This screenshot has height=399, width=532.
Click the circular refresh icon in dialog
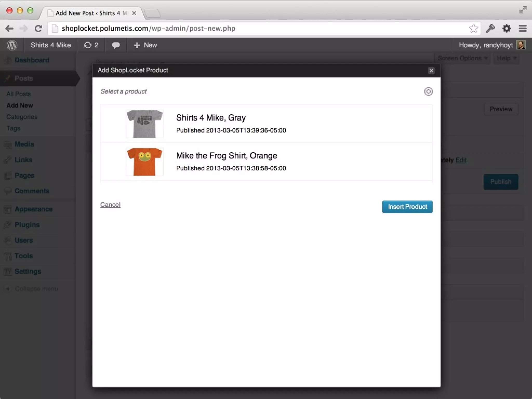(428, 91)
